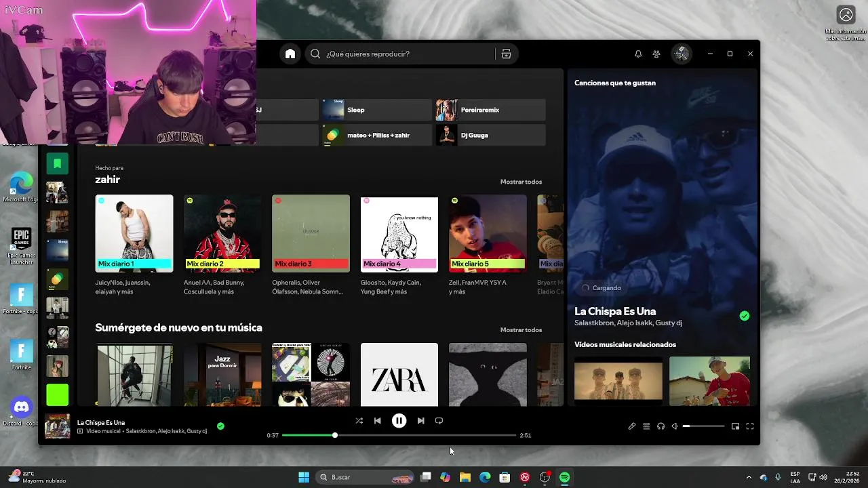Open the Epic Games Launcher desktop shortcut
Viewport: 868px width, 488px height.
pos(21,247)
